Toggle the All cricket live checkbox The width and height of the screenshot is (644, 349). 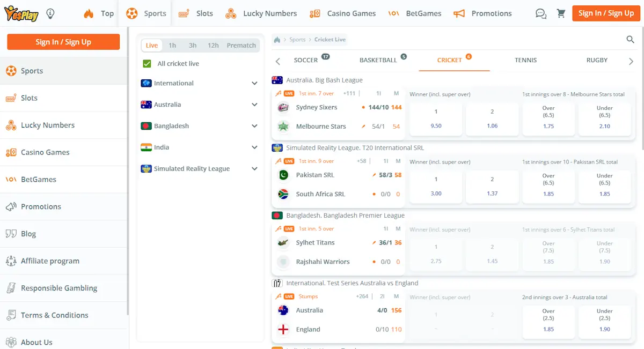click(x=146, y=63)
